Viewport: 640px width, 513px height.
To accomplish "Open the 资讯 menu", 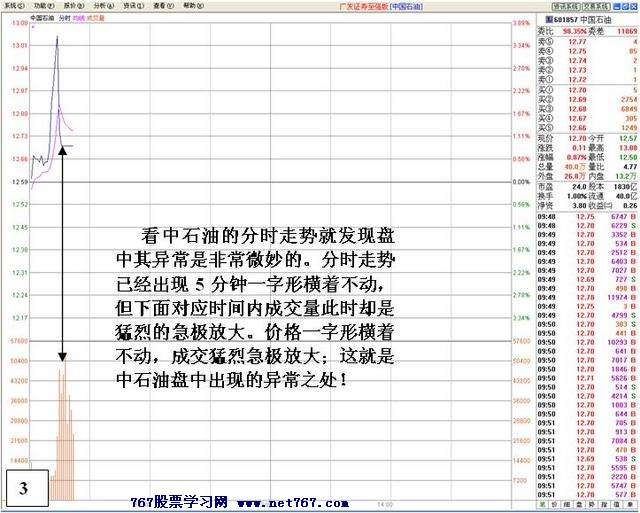I will [x=134, y=6].
